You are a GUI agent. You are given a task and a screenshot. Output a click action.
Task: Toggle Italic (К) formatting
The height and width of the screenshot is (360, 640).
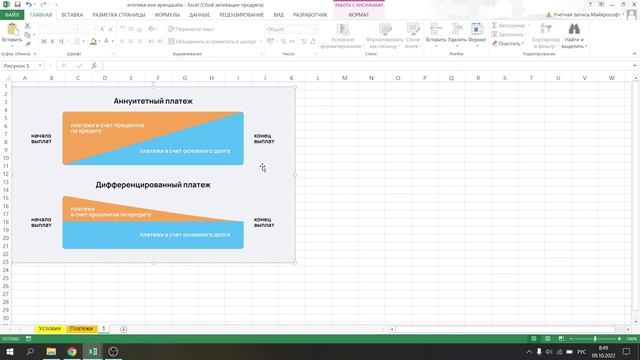pos(53,41)
